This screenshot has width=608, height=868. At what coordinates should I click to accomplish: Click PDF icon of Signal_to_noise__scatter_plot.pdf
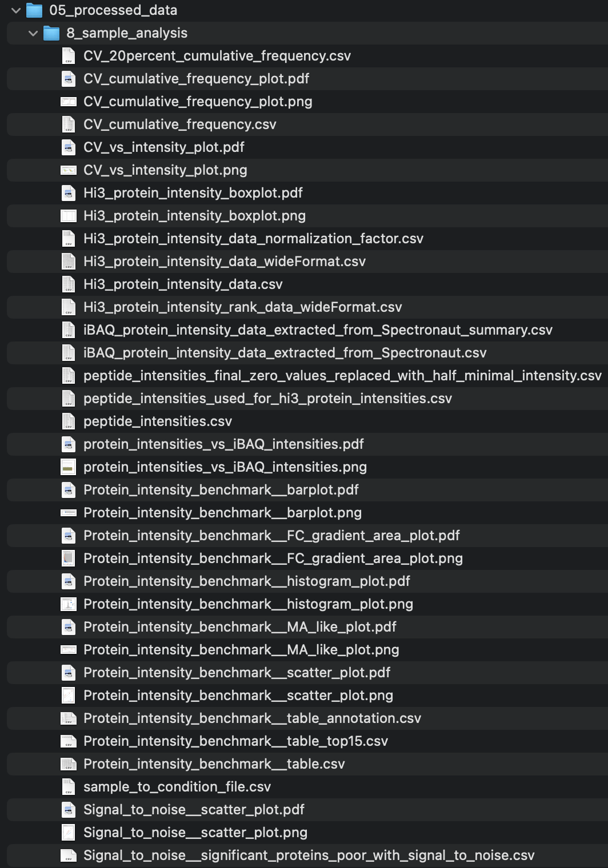point(69,810)
